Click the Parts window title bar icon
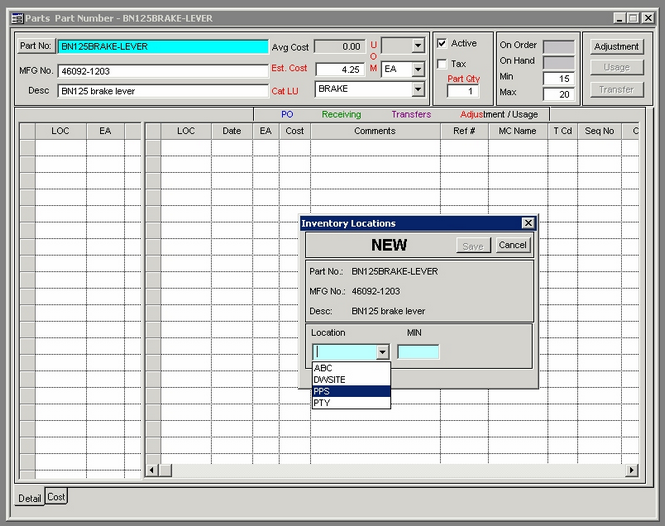This screenshot has height=526, width=665. tap(16, 18)
